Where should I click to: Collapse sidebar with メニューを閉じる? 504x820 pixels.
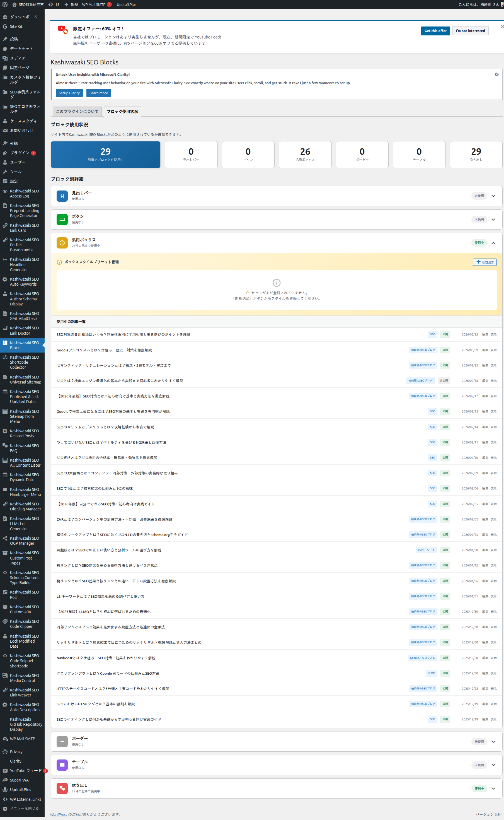pos(24,808)
